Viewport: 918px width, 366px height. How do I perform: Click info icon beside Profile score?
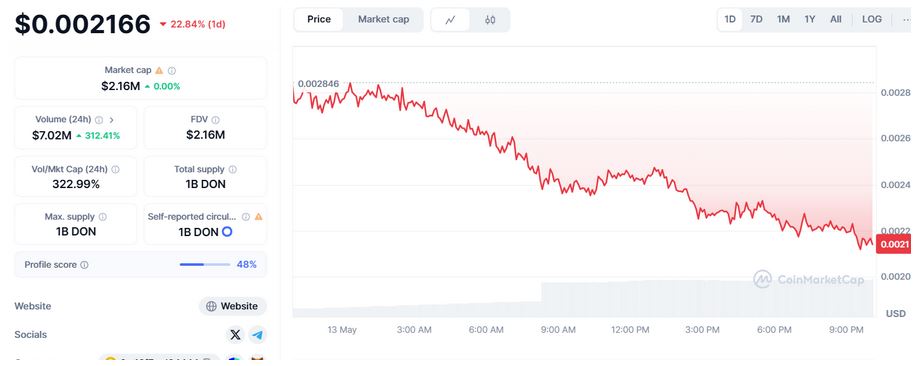coord(84,265)
